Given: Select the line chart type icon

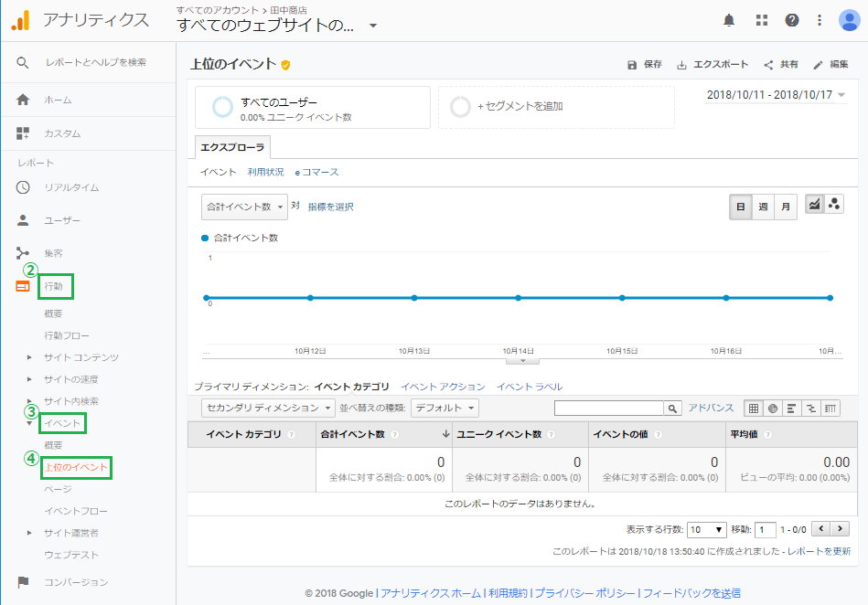Looking at the screenshot, I should pos(814,204).
